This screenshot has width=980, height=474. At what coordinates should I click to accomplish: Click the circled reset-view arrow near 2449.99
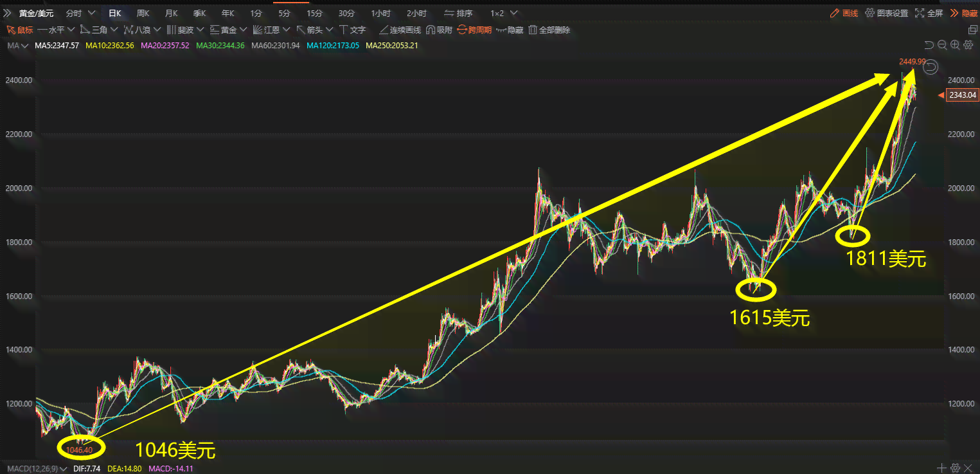(x=932, y=67)
